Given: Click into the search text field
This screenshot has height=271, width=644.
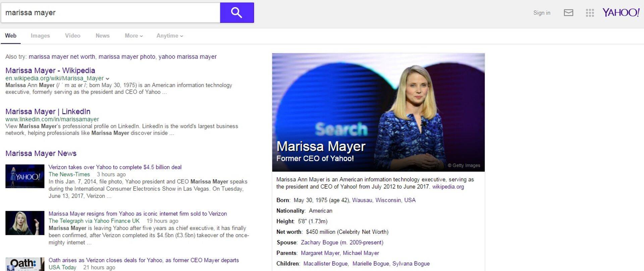Looking at the screenshot, I should point(111,13).
